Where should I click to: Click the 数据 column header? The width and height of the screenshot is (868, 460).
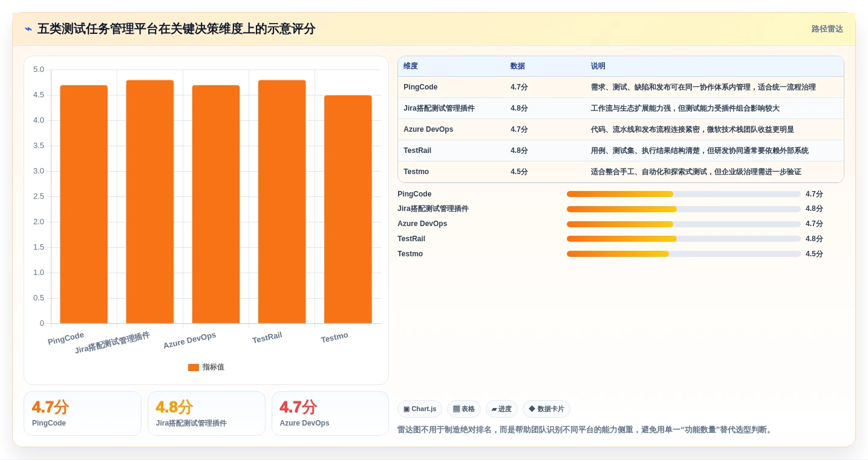[518, 66]
